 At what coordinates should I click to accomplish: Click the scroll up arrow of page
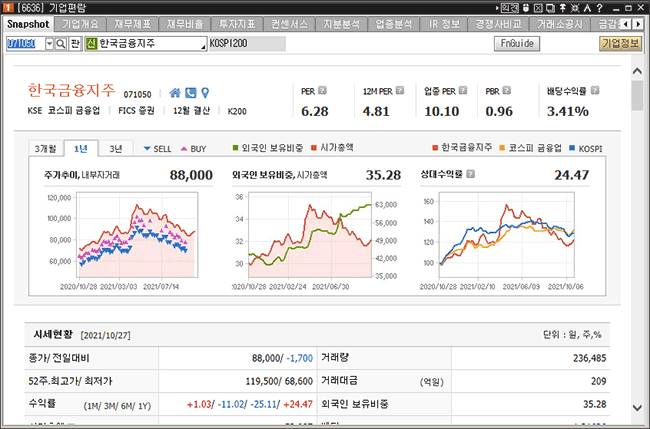[x=638, y=71]
